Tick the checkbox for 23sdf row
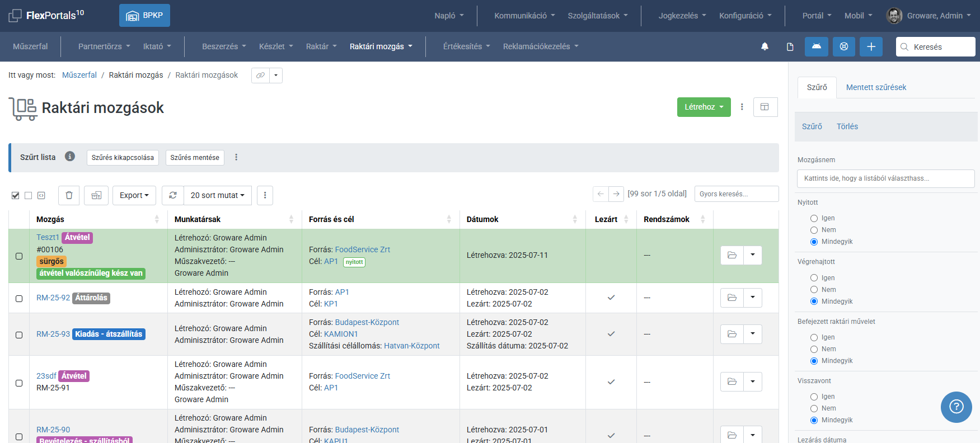 click(19, 383)
